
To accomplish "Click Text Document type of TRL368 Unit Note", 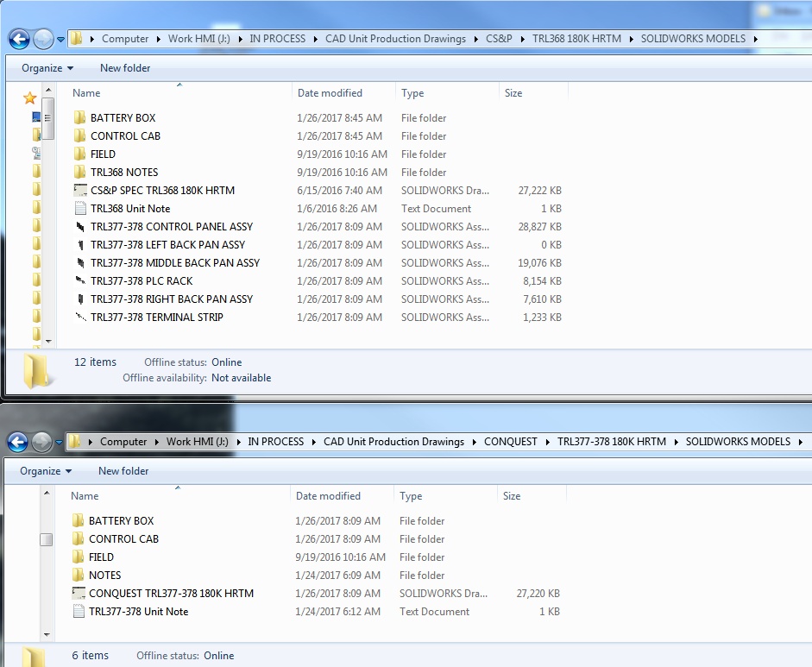I will [x=436, y=209].
